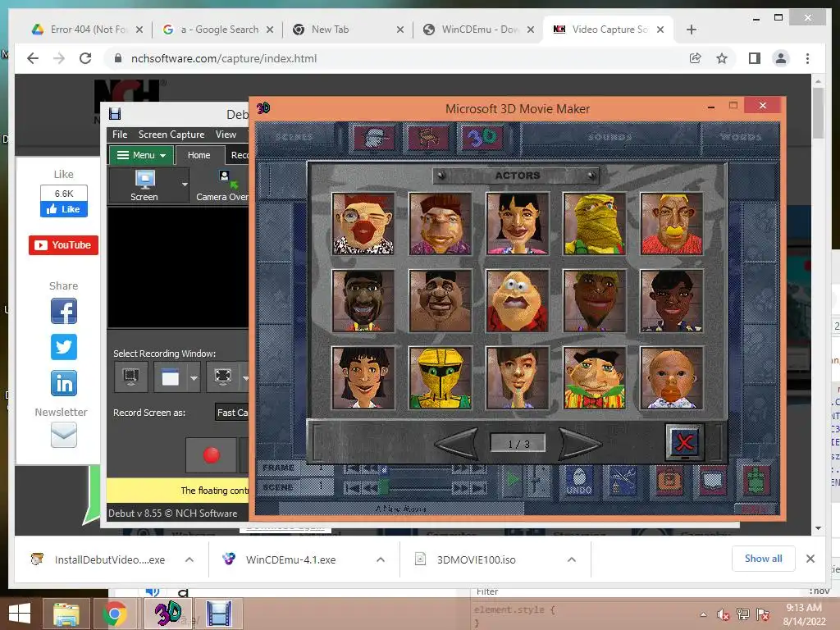Bookmark this page with the star

coord(722,58)
